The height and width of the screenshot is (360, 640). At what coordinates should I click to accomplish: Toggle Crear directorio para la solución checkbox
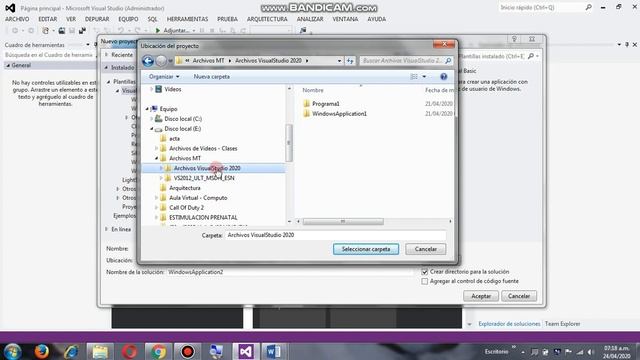[424, 272]
